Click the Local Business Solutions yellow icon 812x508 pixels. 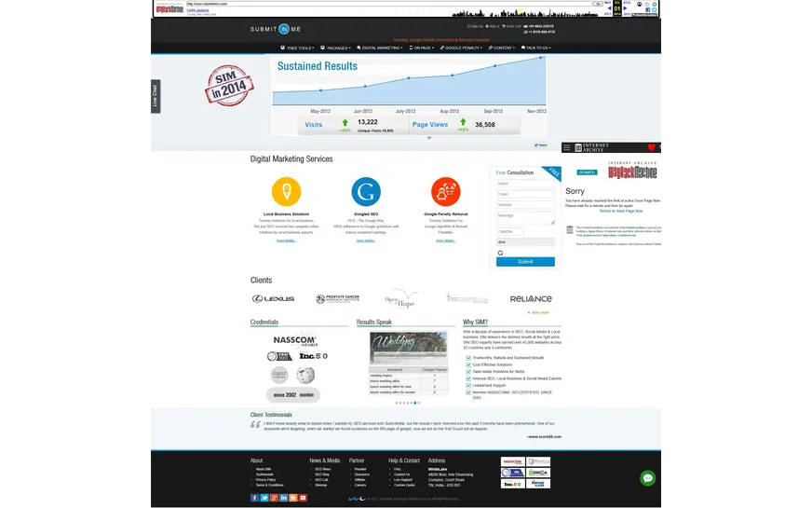point(287,191)
